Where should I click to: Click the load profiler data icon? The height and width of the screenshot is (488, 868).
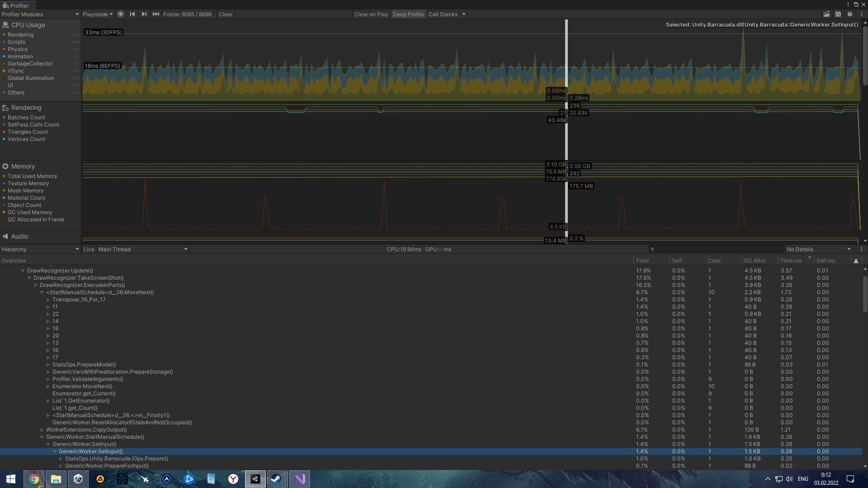point(826,14)
